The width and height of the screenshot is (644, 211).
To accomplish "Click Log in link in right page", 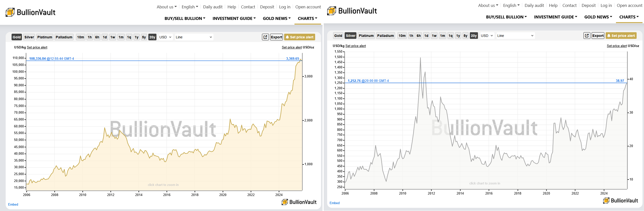I will coord(606,5).
